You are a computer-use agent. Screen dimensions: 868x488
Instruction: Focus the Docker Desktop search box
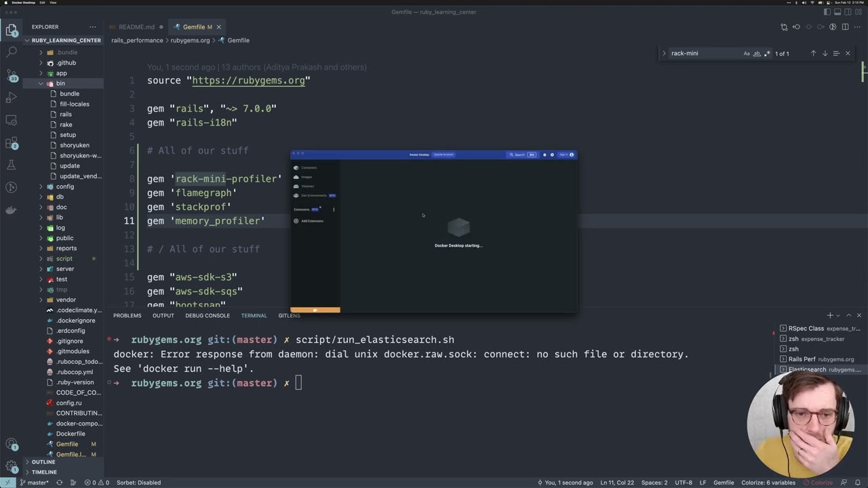click(523, 155)
